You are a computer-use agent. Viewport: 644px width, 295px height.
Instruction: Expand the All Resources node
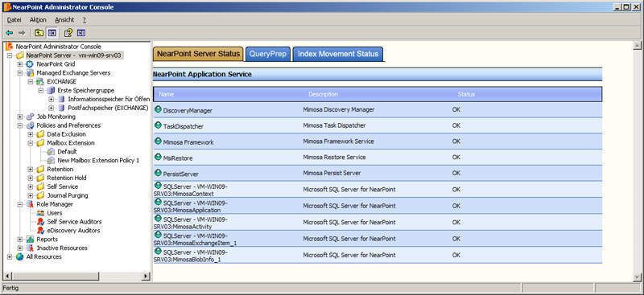[x=10, y=257]
